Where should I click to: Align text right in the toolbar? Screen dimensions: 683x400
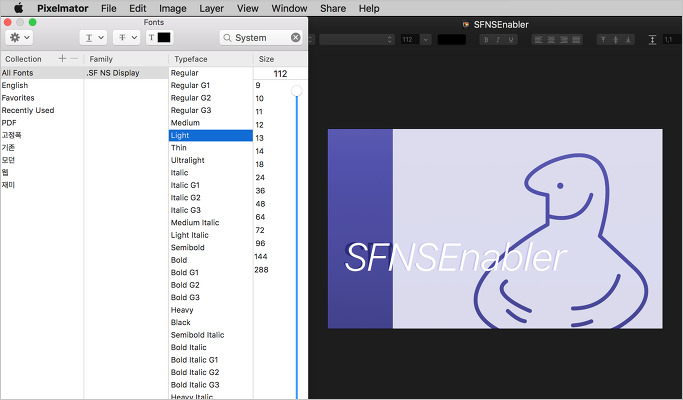coord(564,40)
